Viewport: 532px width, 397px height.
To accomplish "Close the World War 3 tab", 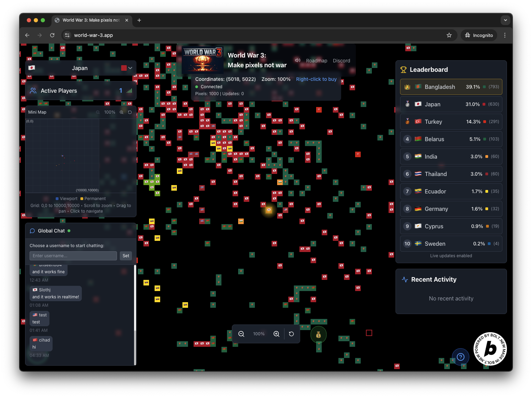I will click(127, 20).
